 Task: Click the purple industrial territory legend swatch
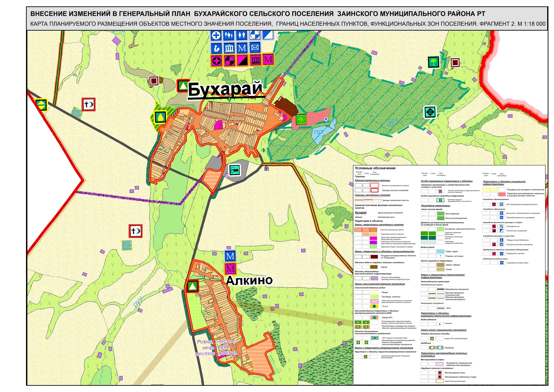tap(373, 242)
